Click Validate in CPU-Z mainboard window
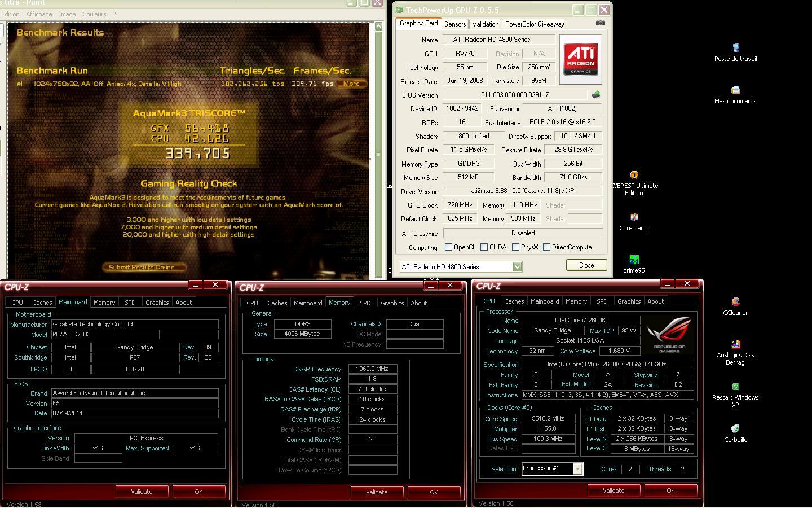Image resolution: width=812 pixels, height=508 pixels. [x=142, y=492]
